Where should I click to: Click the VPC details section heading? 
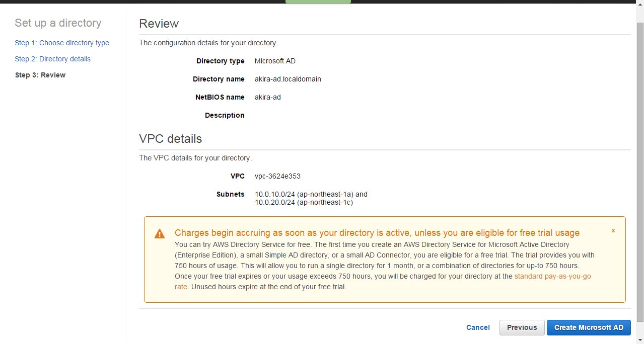(x=170, y=139)
